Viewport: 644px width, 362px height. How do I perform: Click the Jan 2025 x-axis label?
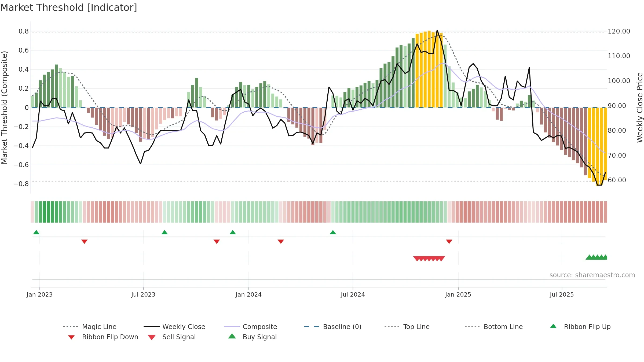[x=458, y=295]
